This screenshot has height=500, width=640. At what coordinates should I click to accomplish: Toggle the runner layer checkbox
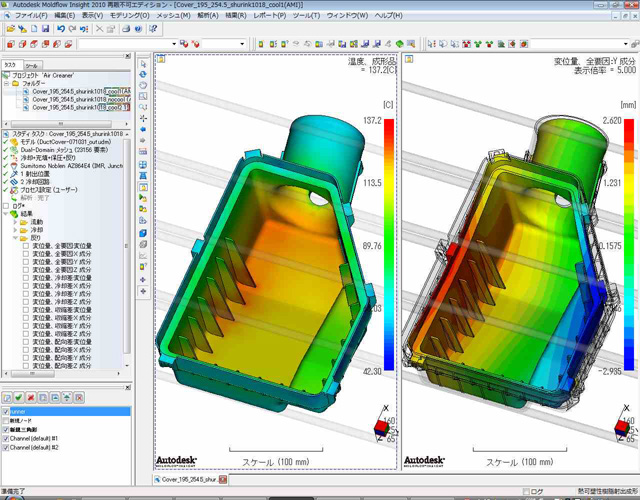pos(6,411)
